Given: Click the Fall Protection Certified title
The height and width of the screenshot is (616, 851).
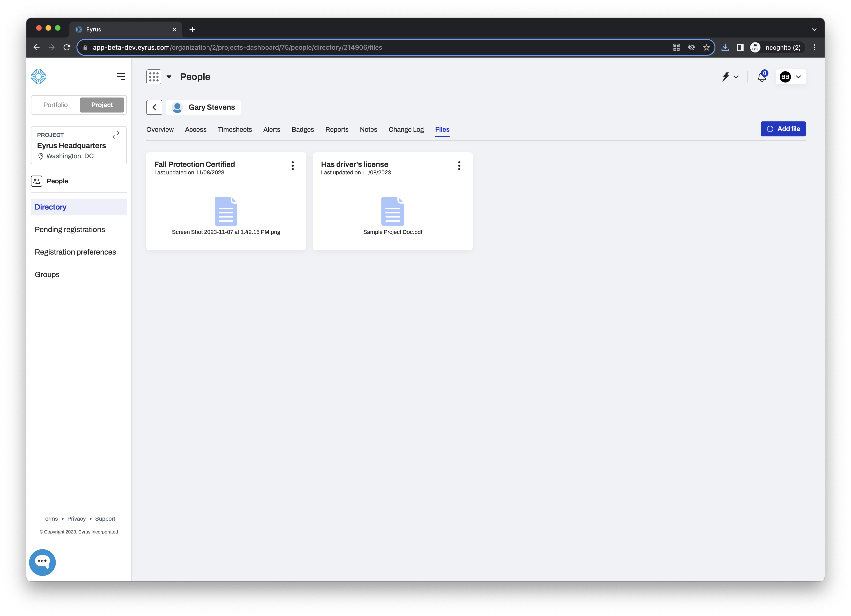Looking at the screenshot, I should [x=194, y=164].
